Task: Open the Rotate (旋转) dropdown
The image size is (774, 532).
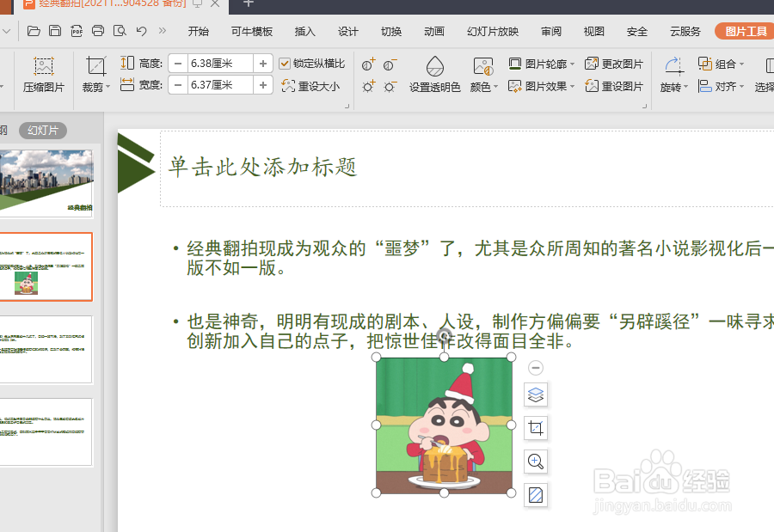Action: (673, 75)
